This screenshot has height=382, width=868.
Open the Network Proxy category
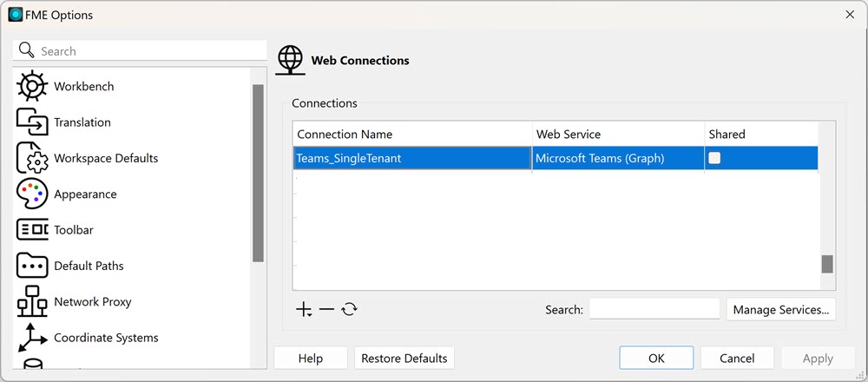tap(93, 302)
